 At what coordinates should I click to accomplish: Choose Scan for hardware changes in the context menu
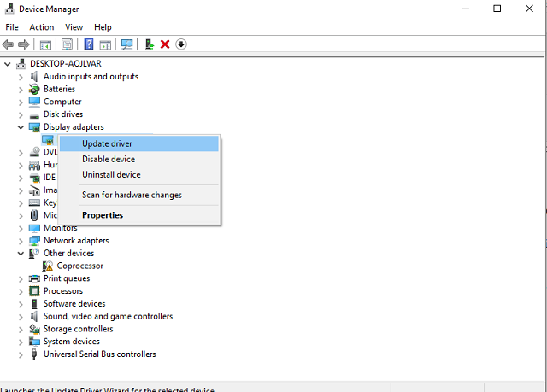139,195
